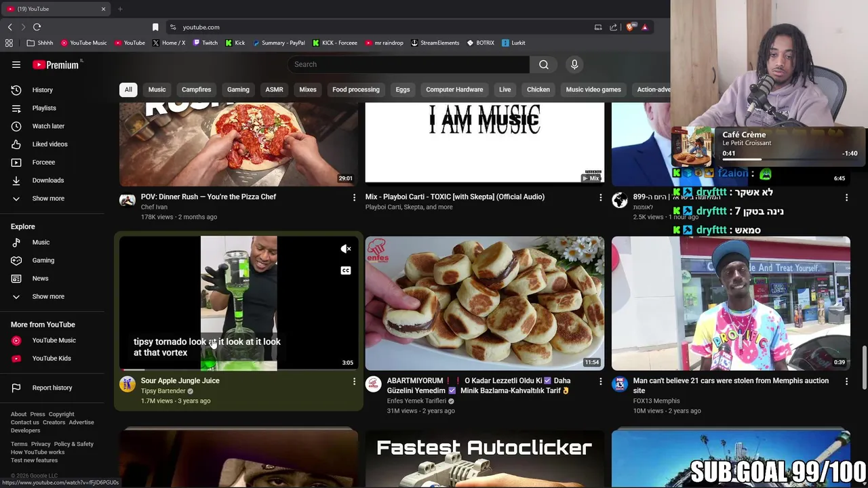Open the I AM MUSIC thumbnail
The height and width of the screenshot is (488, 868).
point(485,144)
